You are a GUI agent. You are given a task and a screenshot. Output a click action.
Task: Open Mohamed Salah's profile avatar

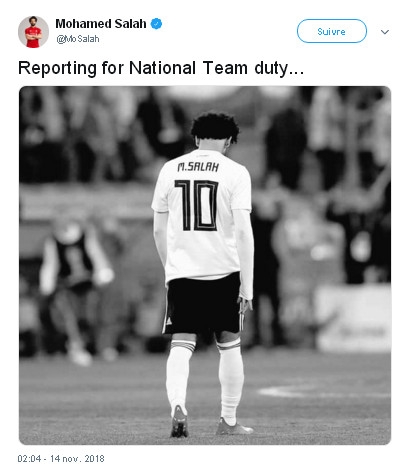click(x=33, y=32)
